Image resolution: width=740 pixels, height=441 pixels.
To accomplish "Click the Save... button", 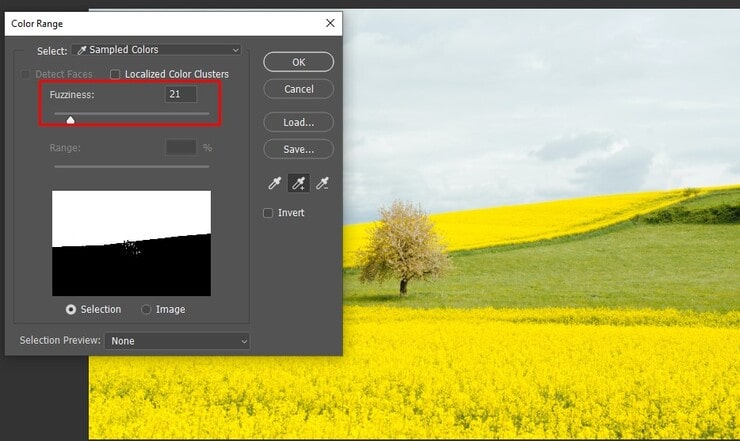I will pyautogui.click(x=299, y=149).
